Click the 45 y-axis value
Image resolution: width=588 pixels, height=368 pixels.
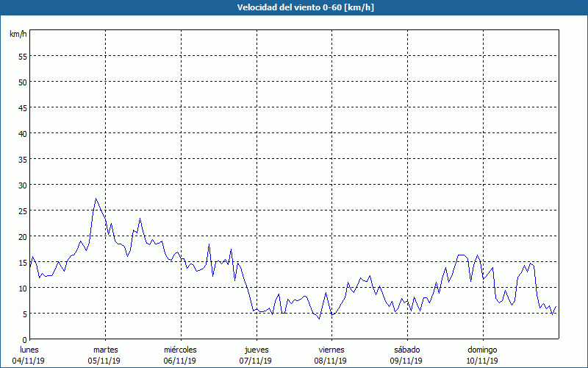(23, 107)
